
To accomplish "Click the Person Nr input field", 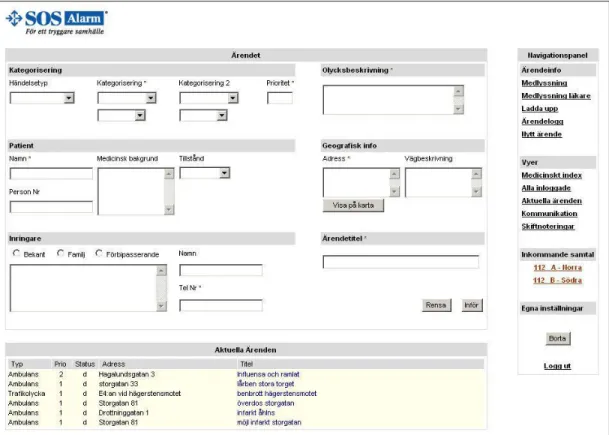I will coord(51,207).
